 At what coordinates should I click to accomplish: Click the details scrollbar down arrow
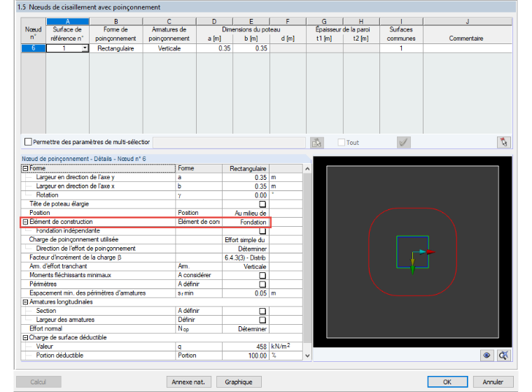click(x=307, y=356)
